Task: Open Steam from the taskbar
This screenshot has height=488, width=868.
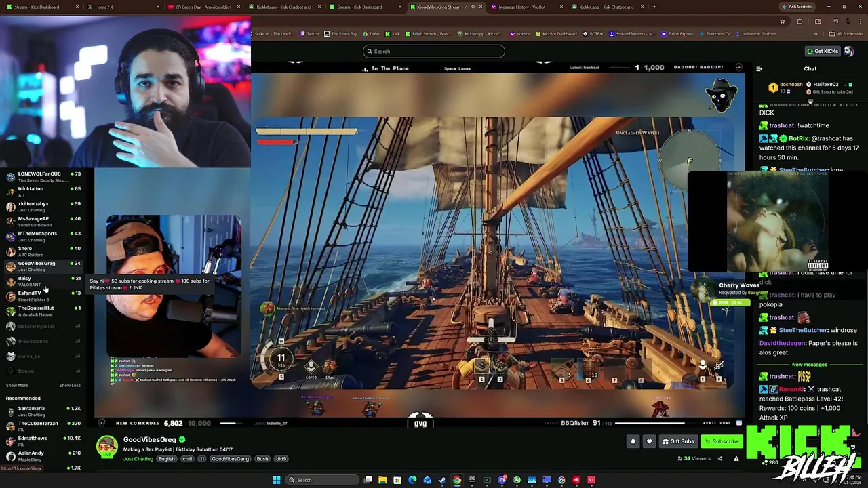Action: pyautogui.click(x=442, y=480)
